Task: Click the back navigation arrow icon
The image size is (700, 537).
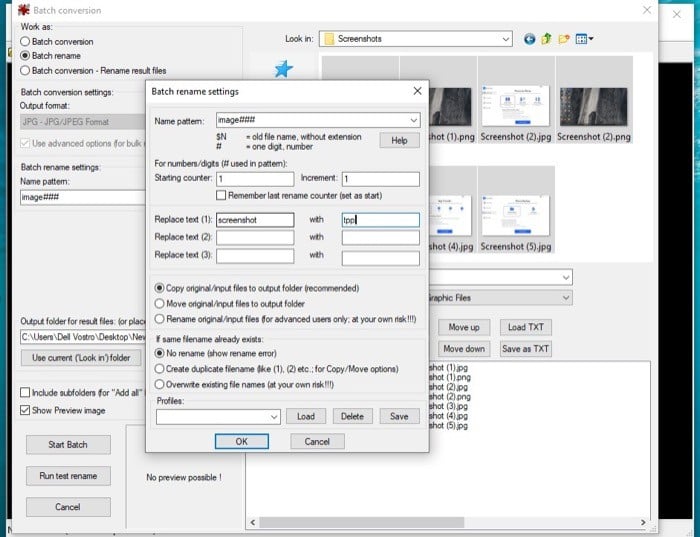Action: pos(530,39)
